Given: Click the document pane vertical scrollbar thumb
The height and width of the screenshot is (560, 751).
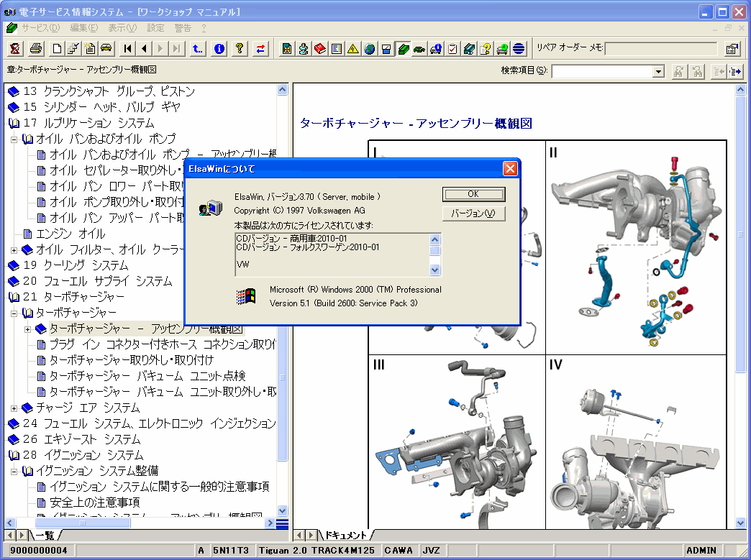Looking at the screenshot, I should tap(740, 234).
